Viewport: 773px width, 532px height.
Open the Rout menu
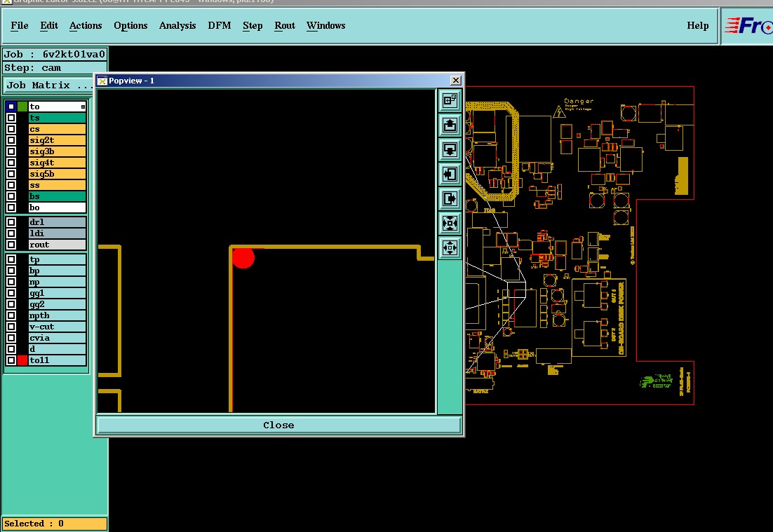point(285,26)
